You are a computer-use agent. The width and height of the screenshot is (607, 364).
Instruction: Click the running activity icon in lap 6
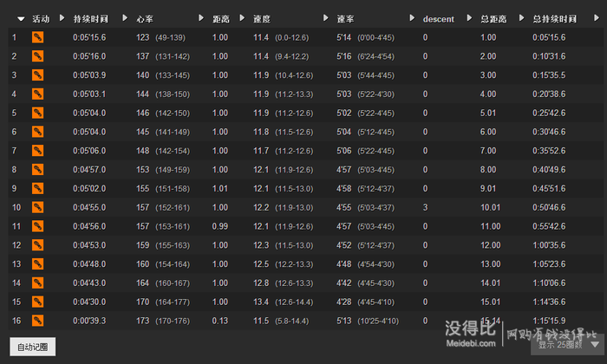37,132
